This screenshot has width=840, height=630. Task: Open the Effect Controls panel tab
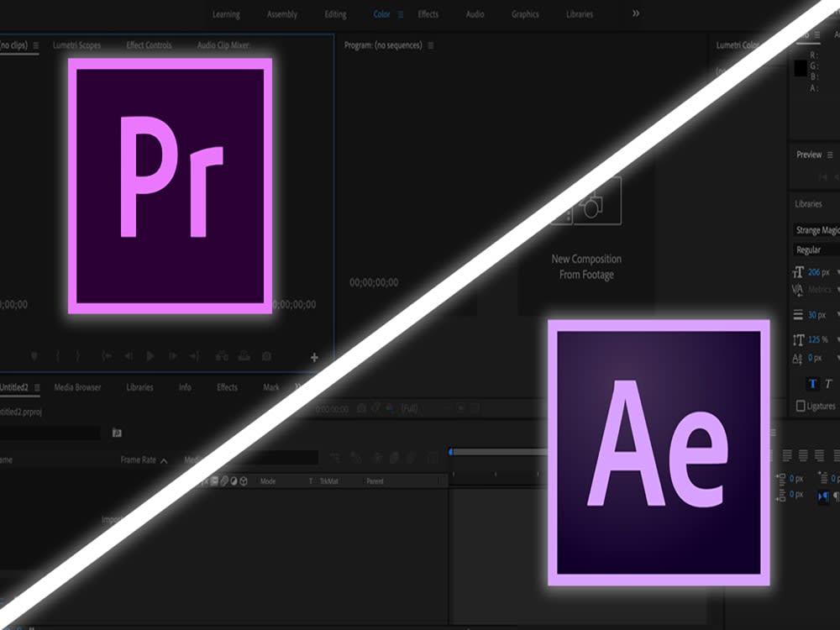point(149,45)
